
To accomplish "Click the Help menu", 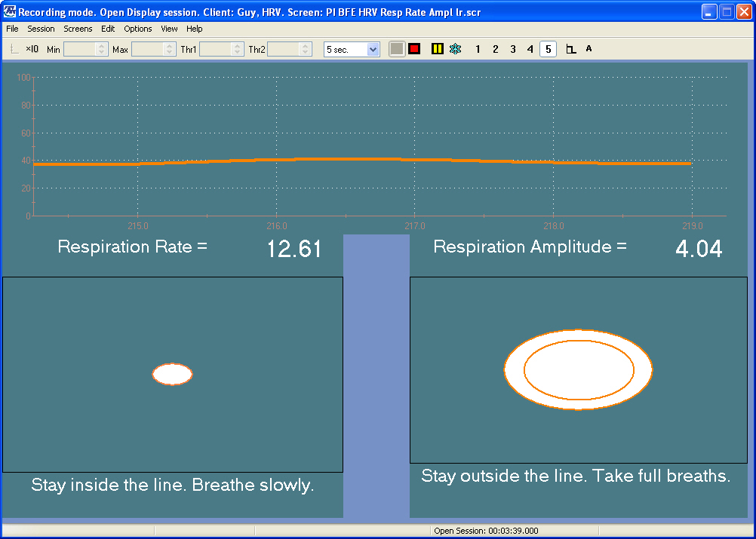I will [x=195, y=29].
